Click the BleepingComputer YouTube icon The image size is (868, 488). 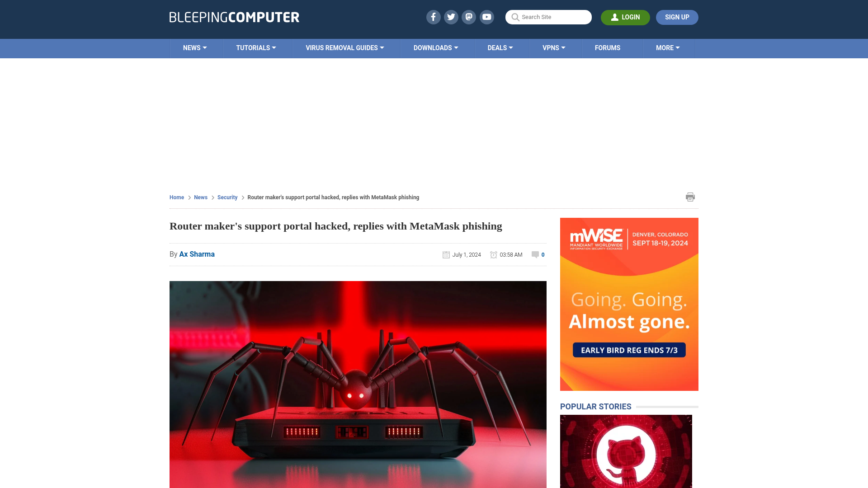tap(486, 17)
